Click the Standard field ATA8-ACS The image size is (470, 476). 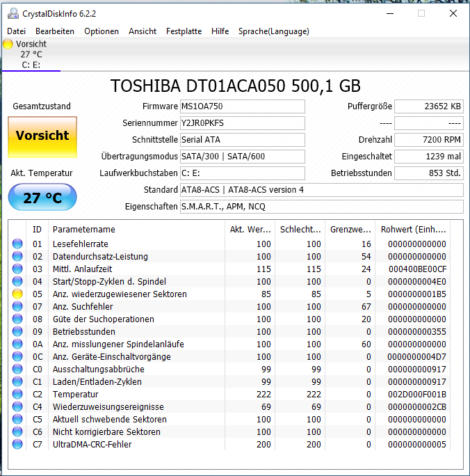pos(322,190)
